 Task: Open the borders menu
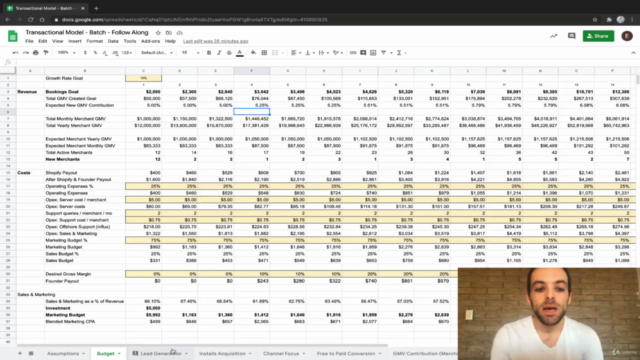coord(264,53)
